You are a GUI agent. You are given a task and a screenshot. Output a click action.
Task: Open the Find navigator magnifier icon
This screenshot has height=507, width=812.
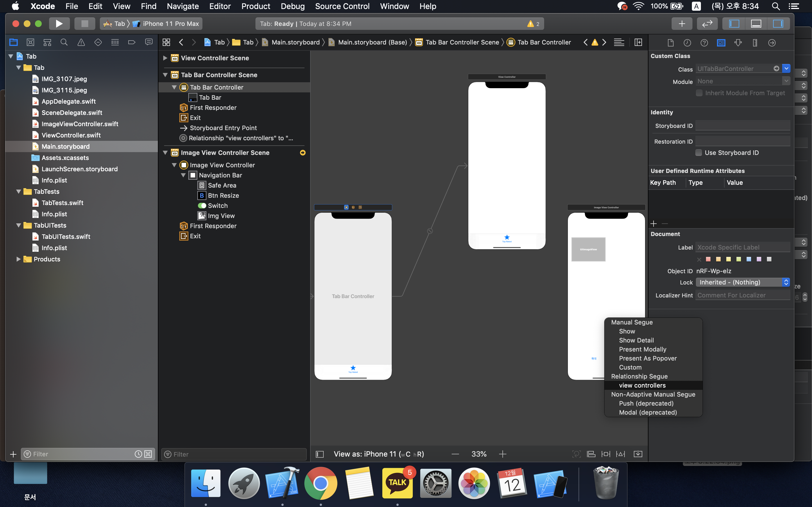coord(64,42)
